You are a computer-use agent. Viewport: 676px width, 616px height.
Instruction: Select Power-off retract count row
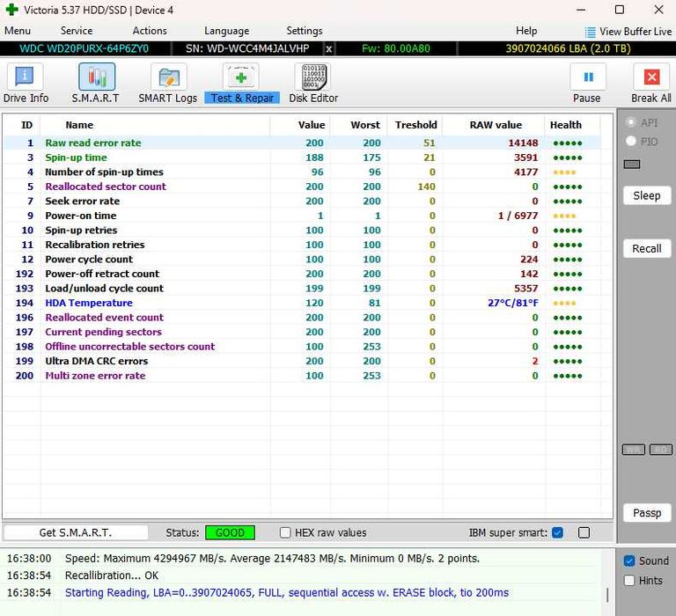[x=302, y=274]
